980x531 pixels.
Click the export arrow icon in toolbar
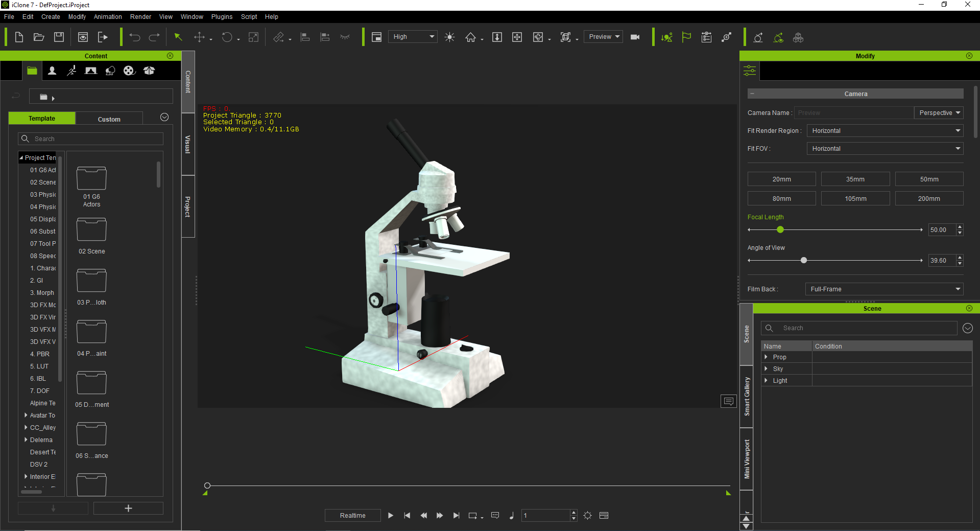pos(103,37)
